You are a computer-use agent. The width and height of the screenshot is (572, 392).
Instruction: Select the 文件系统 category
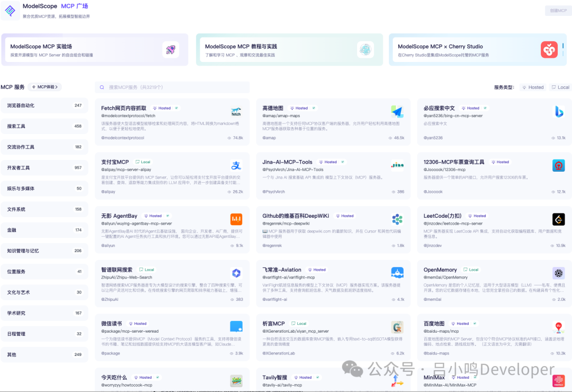click(x=44, y=209)
